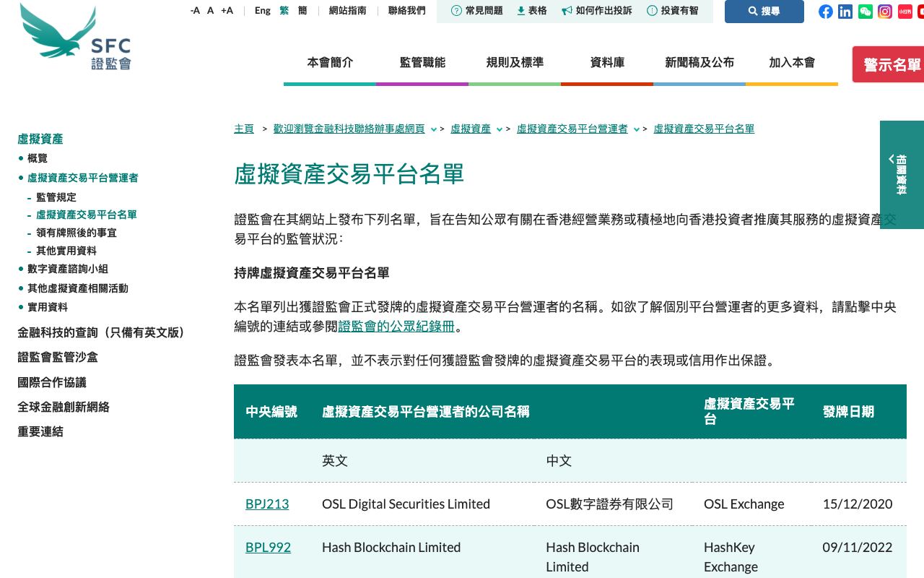Viewport: 924px width, 578px height.
Task: Open 全球金融創新網絡 sidebar section
Action: 64,407
